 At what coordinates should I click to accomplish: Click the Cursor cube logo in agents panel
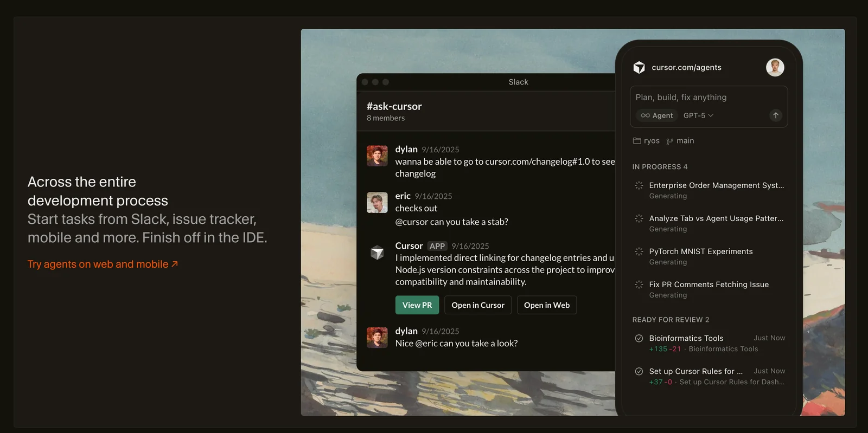(639, 67)
